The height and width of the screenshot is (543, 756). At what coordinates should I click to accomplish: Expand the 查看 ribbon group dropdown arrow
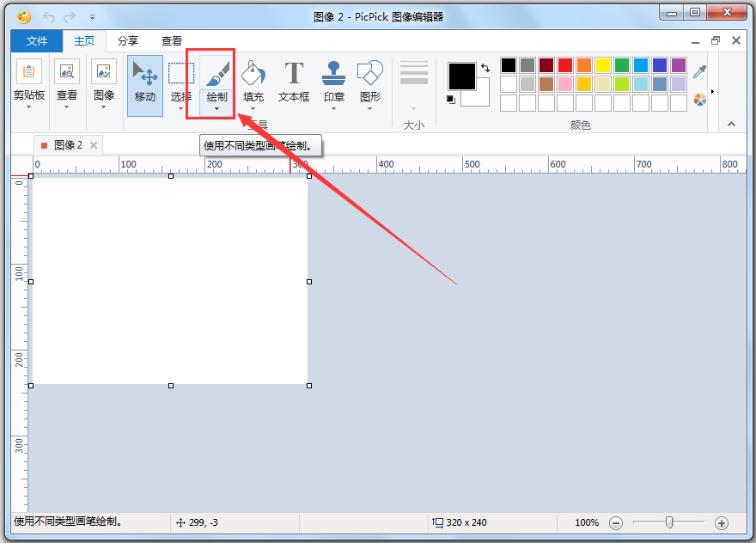[66, 107]
